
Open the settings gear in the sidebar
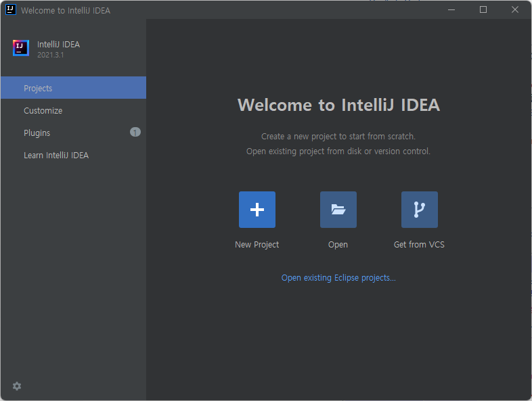[17, 386]
